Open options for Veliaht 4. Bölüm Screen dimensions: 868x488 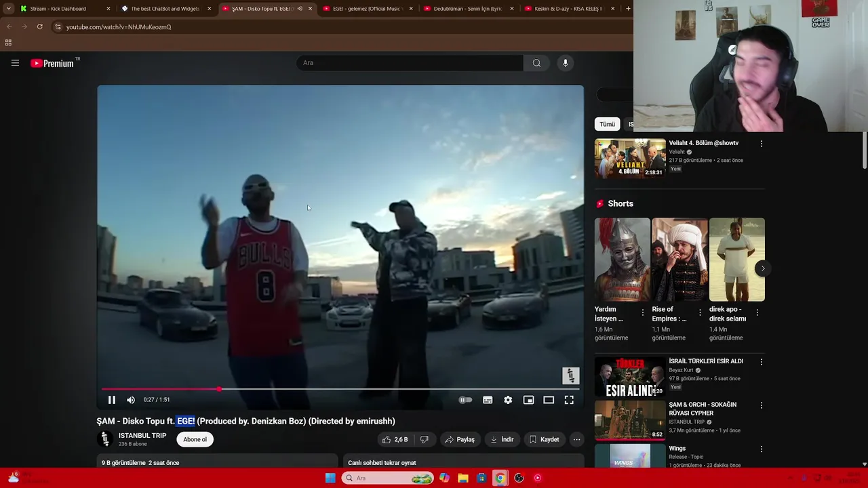(761, 144)
